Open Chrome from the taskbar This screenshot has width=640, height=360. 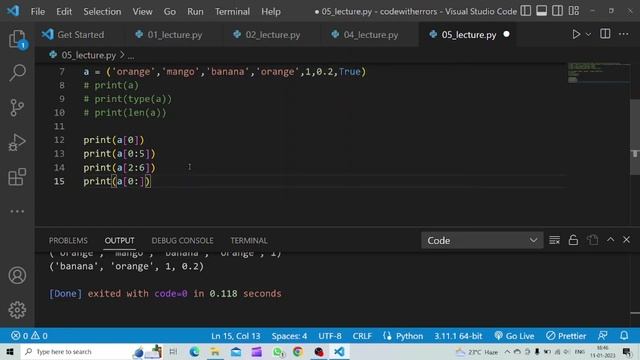(298, 351)
